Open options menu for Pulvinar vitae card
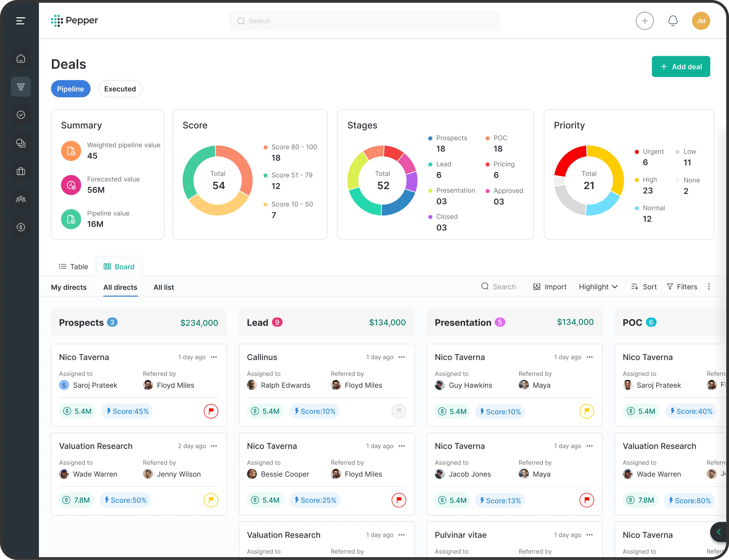This screenshot has height=560, width=729. pos(590,535)
